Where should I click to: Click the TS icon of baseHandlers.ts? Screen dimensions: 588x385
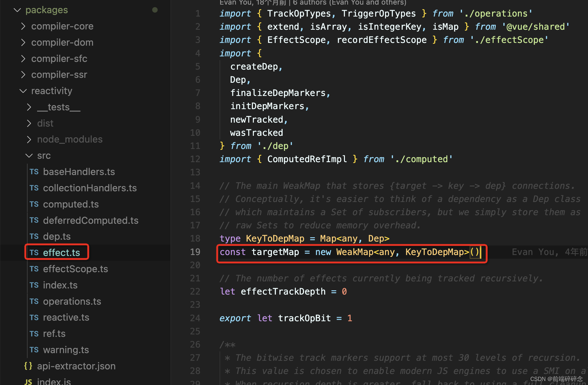coord(34,172)
